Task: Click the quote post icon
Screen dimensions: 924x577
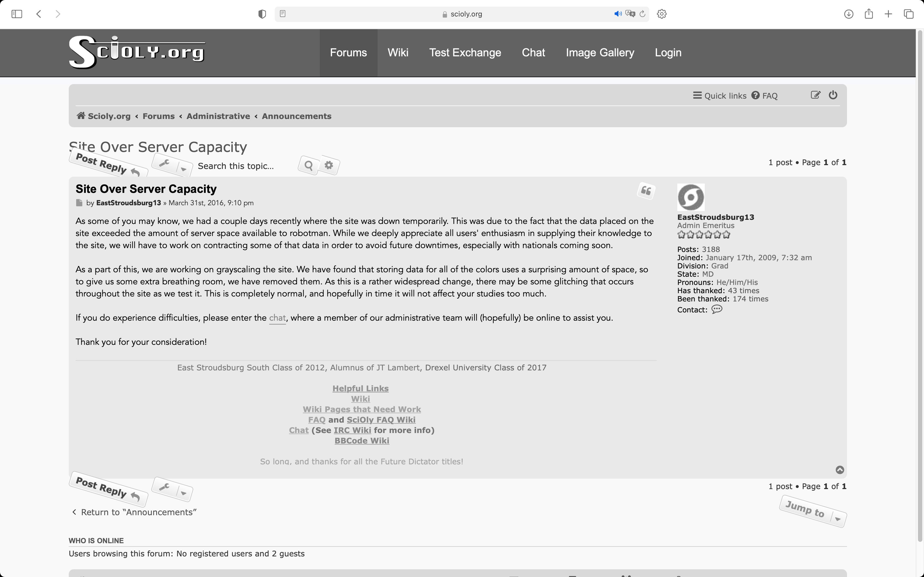Action: pos(646,190)
